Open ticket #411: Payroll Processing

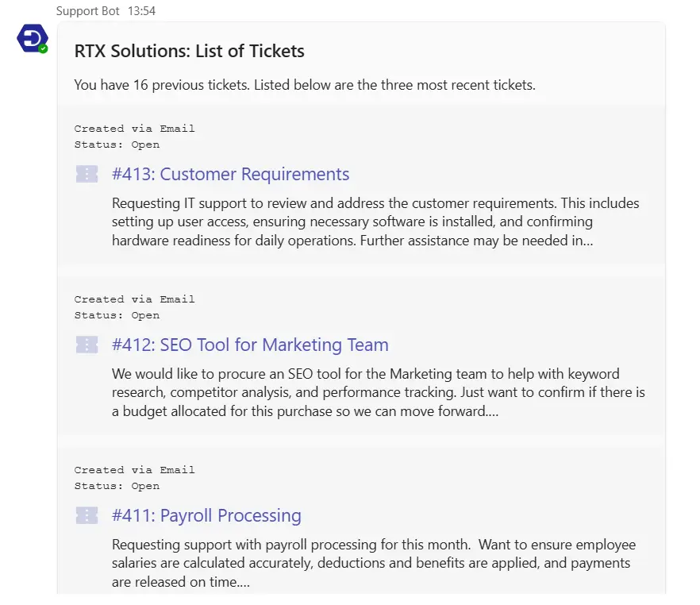pyautogui.click(x=206, y=515)
